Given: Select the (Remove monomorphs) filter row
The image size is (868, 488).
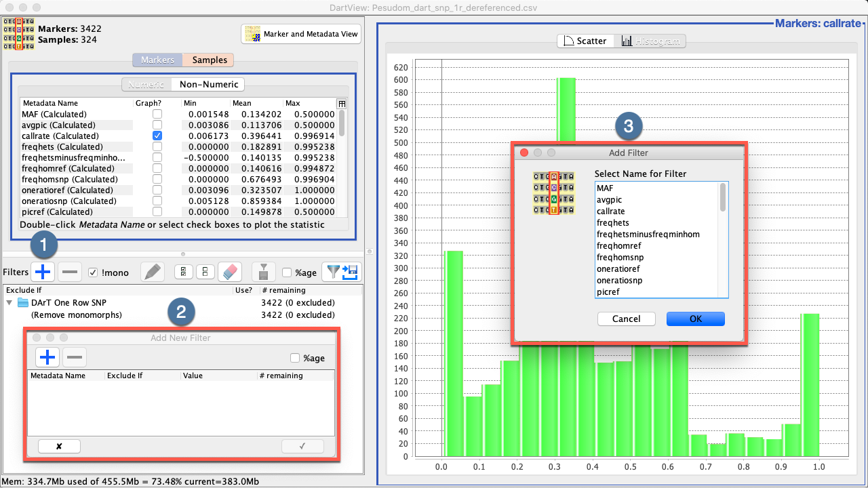Looking at the screenshot, I should tap(183, 315).
